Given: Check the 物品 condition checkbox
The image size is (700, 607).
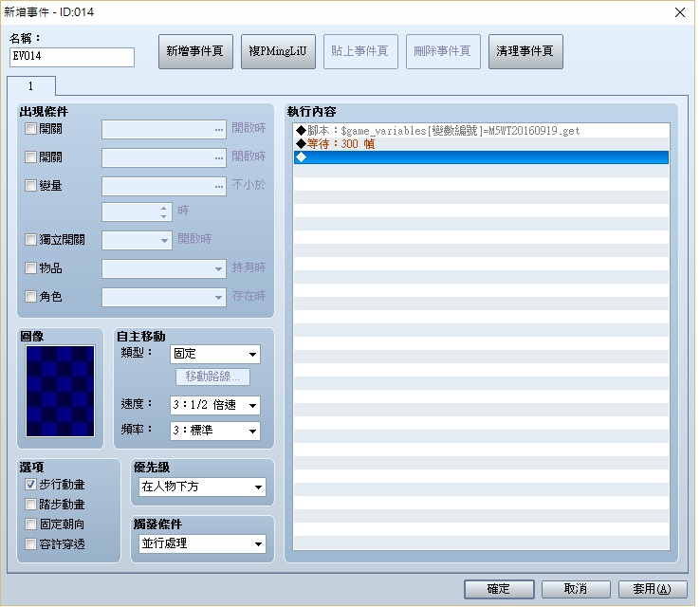Looking at the screenshot, I should tap(30, 267).
